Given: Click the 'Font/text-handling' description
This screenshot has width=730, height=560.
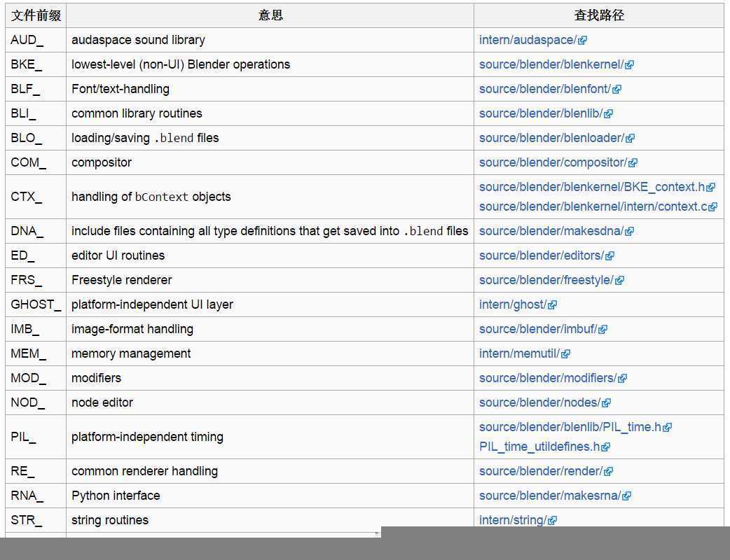Looking at the screenshot, I should click(x=120, y=90).
